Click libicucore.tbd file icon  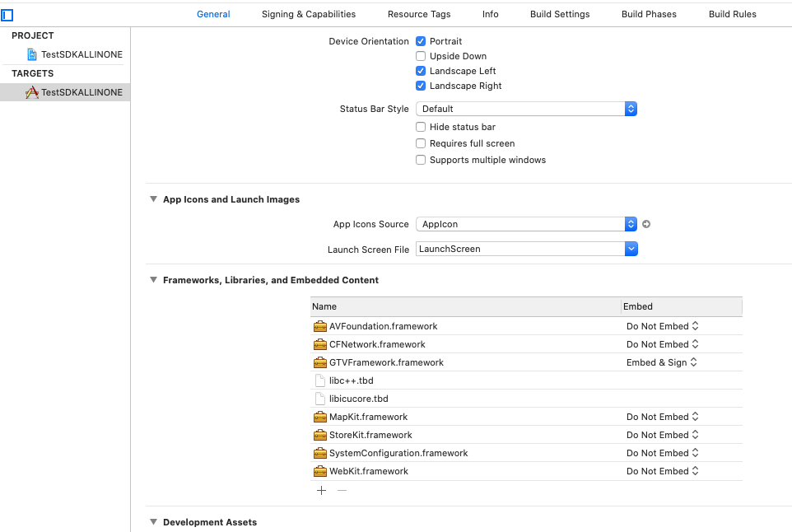[319, 399]
